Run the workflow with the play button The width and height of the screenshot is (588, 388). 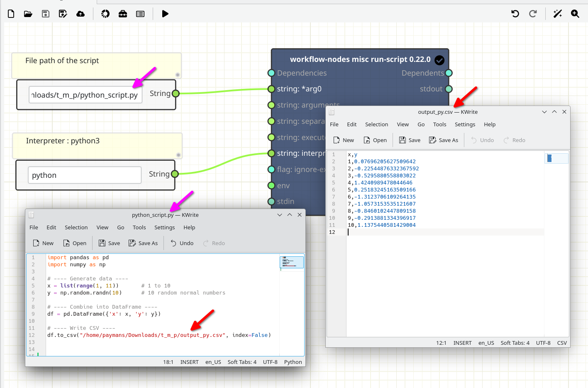click(x=165, y=14)
